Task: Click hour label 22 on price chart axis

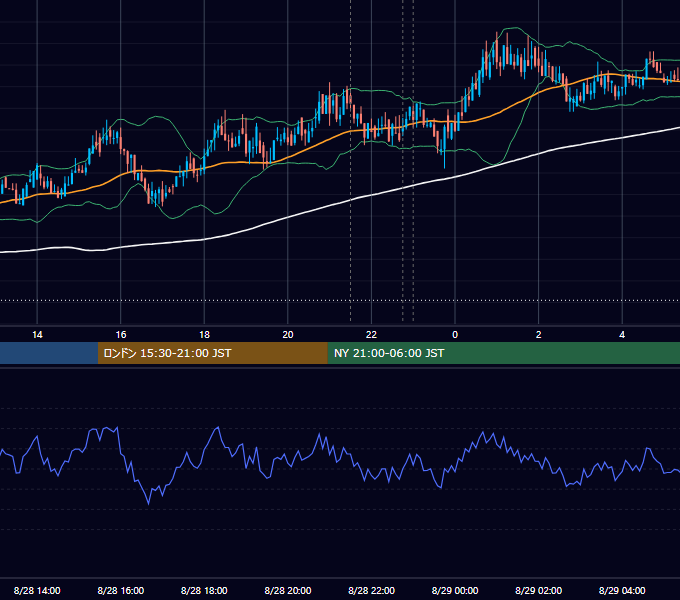Action: tap(371, 334)
